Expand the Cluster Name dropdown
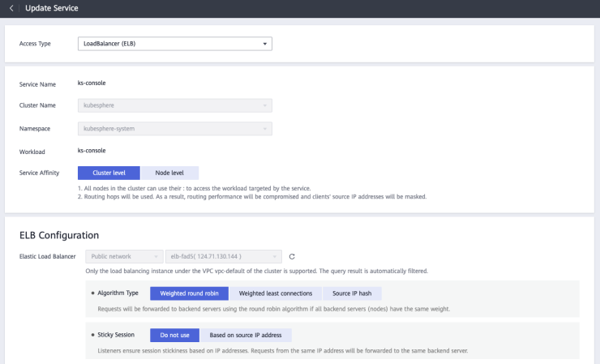 click(174, 105)
